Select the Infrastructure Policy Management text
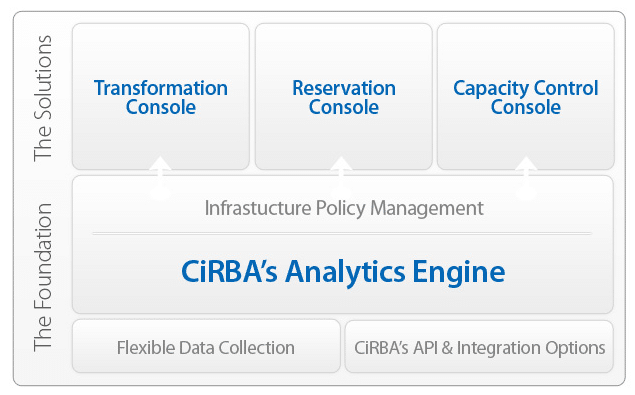The width and height of the screenshot is (635, 395). click(344, 208)
